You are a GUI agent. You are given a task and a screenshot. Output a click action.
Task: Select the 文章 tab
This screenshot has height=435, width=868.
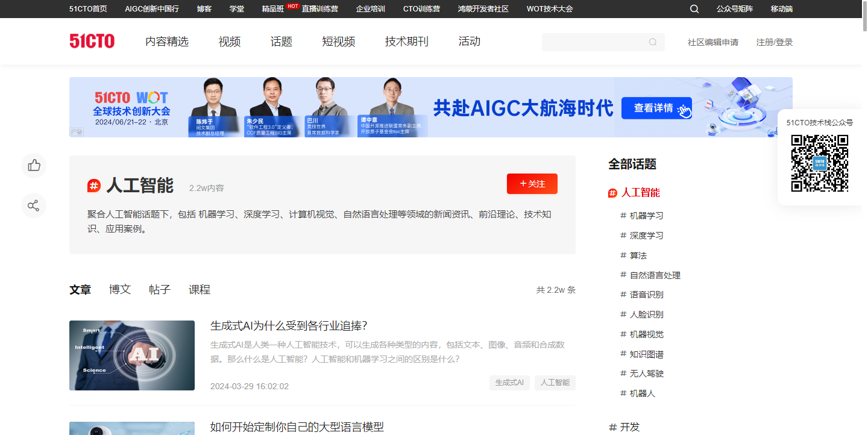coord(80,290)
